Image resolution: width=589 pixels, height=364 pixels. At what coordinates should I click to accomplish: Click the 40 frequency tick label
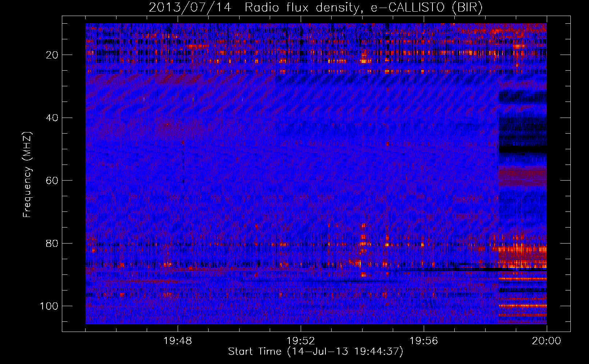pos(52,118)
